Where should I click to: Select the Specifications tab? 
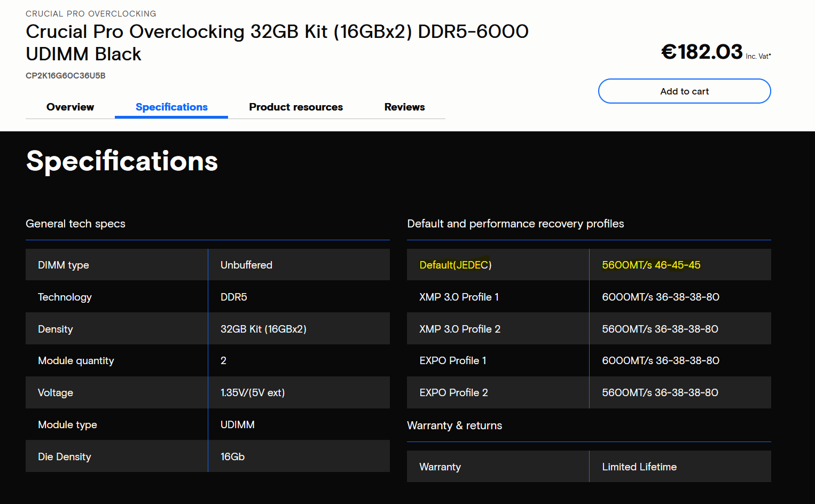pos(171,107)
